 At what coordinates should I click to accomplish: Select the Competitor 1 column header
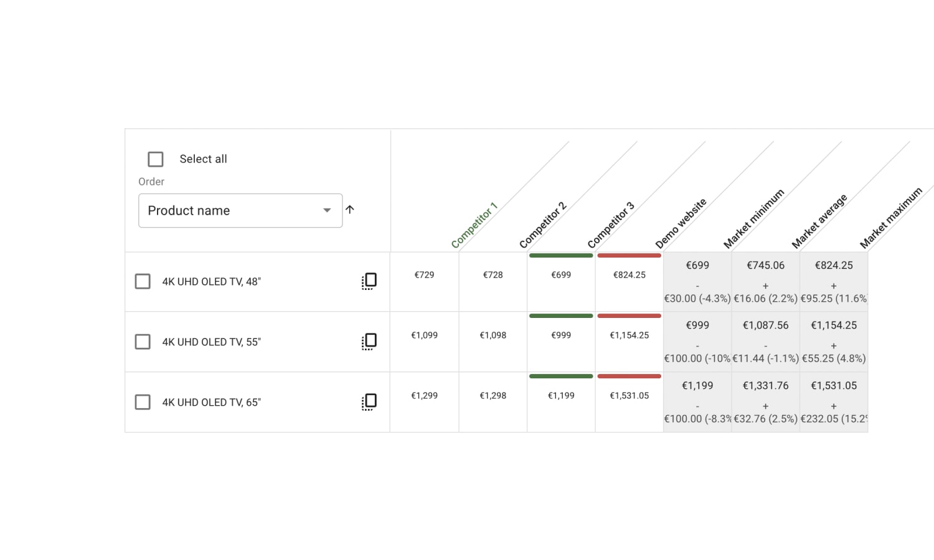(474, 225)
